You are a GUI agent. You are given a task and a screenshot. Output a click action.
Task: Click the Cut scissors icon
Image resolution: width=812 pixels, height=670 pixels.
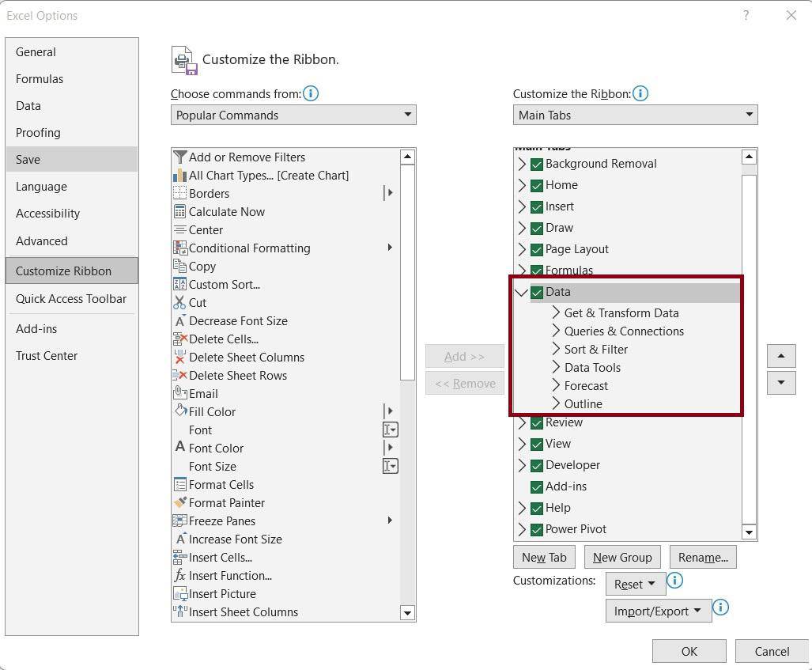179,302
